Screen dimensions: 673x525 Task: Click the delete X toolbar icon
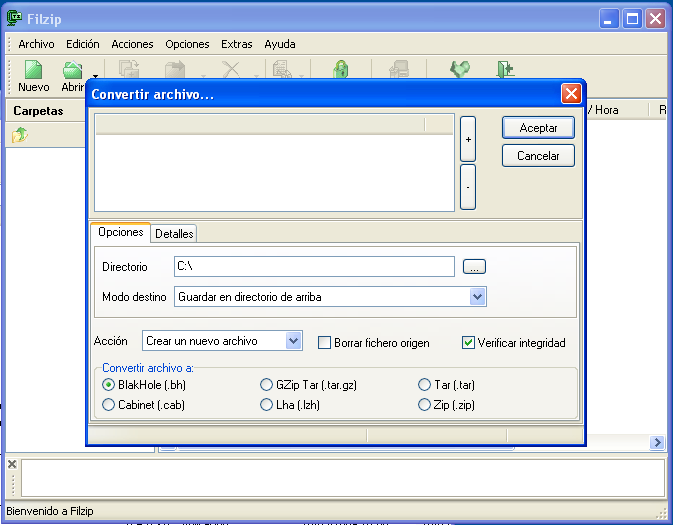coord(231,69)
